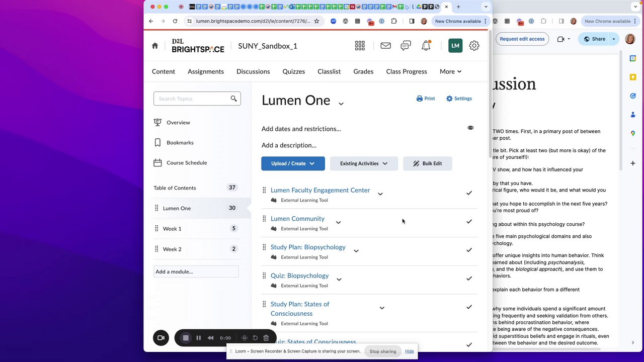Toggle Lumen One module visibility eye
This screenshot has height=362, width=644.
[470, 128]
